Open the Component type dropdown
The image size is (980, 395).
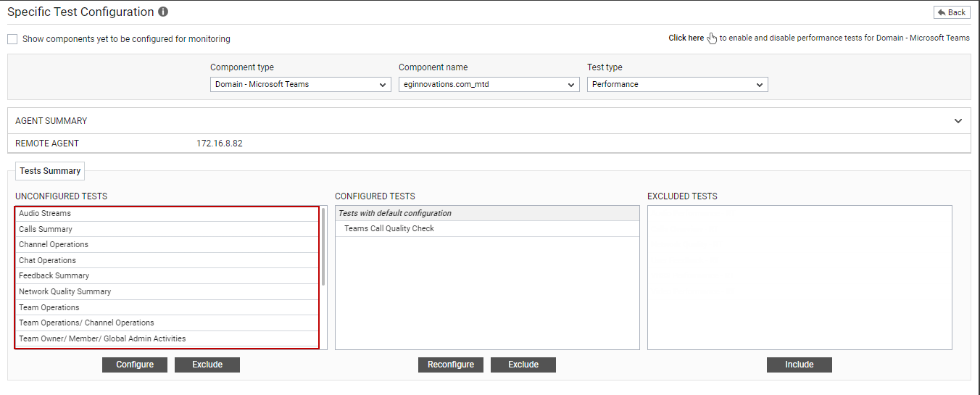301,85
